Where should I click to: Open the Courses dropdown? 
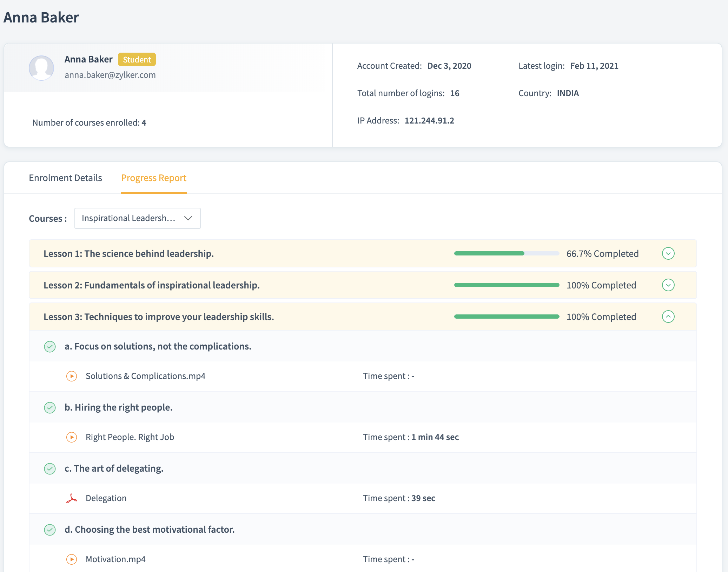137,218
